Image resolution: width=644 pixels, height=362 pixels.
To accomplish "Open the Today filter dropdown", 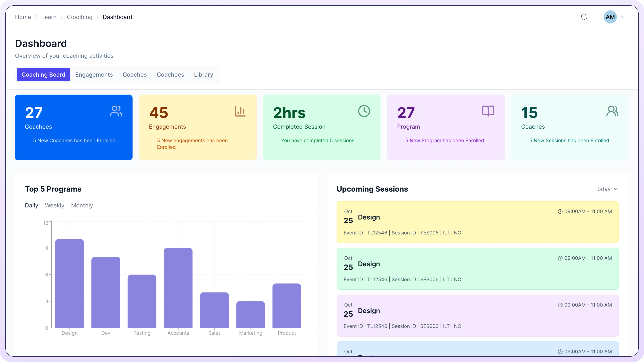I will (606, 189).
